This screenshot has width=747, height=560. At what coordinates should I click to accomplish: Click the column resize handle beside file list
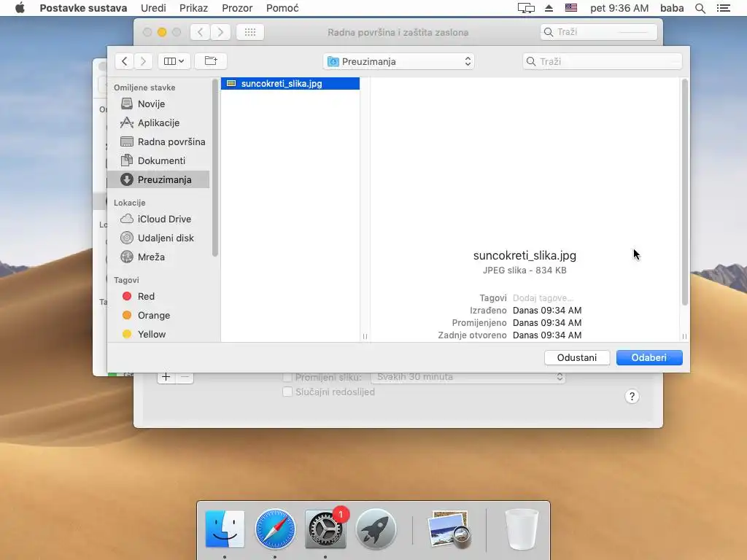[x=365, y=336]
